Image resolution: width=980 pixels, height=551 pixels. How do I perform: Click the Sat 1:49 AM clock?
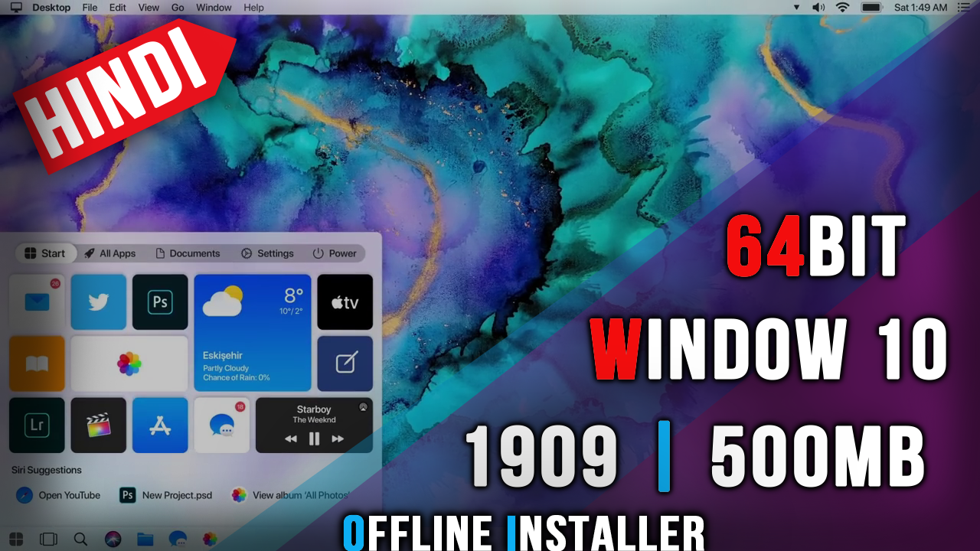(920, 8)
